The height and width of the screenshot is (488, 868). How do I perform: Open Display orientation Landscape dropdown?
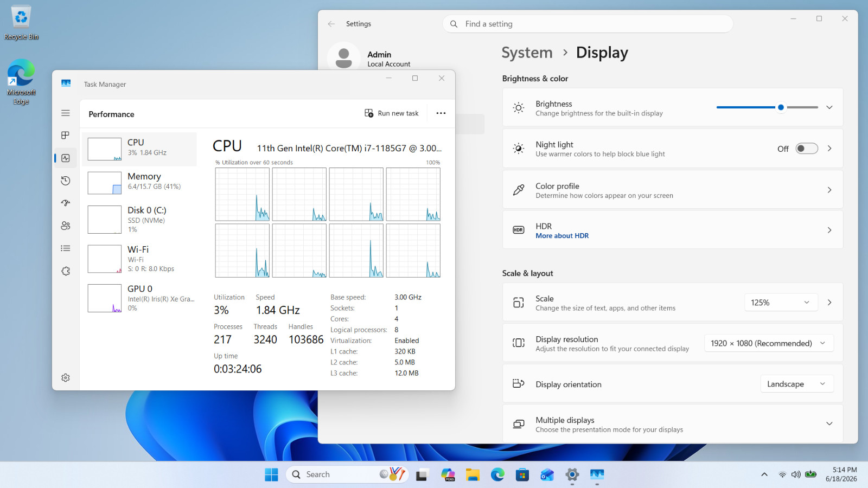click(x=796, y=384)
